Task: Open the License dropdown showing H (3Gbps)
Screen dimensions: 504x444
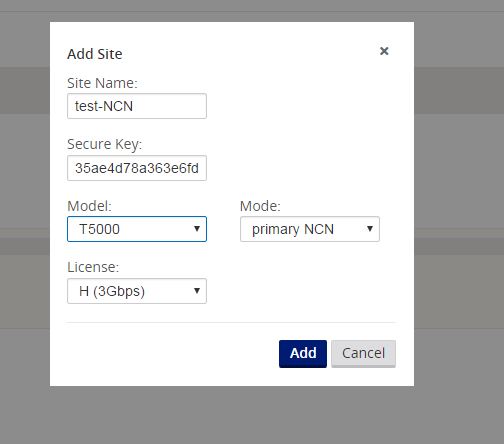Action: 137,291
